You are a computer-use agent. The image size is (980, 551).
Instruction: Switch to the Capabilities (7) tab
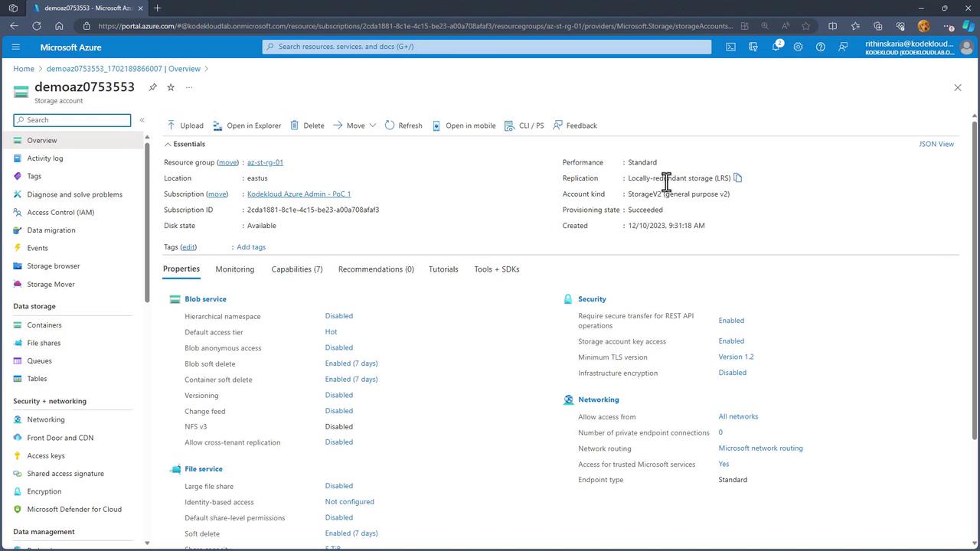(297, 269)
